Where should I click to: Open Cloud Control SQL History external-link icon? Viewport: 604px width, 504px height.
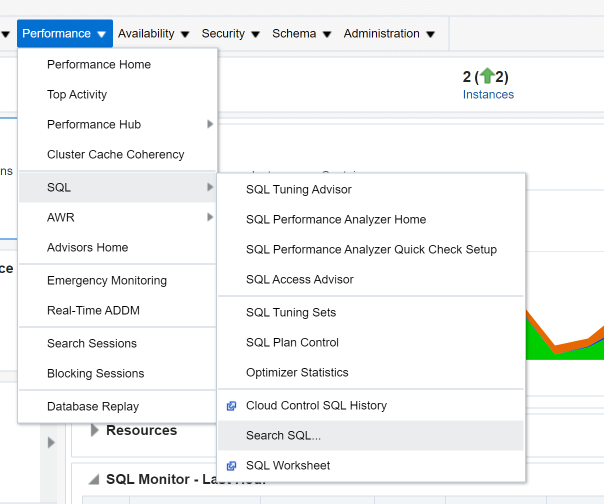[231, 406]
